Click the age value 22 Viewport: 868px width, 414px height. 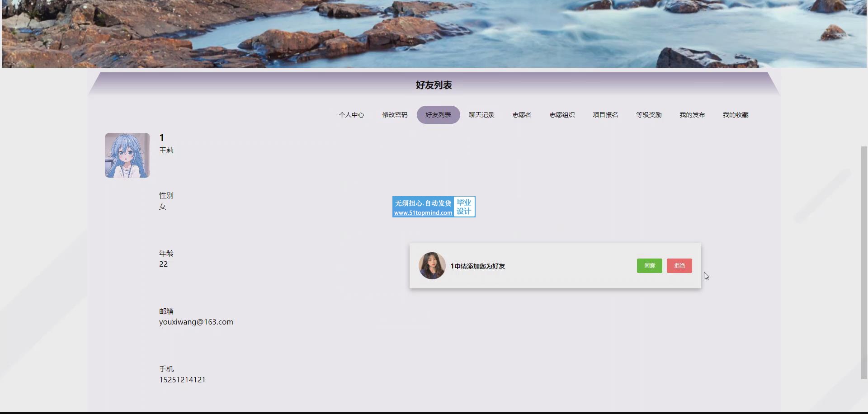pyautogui.click(x=163, y=264)
